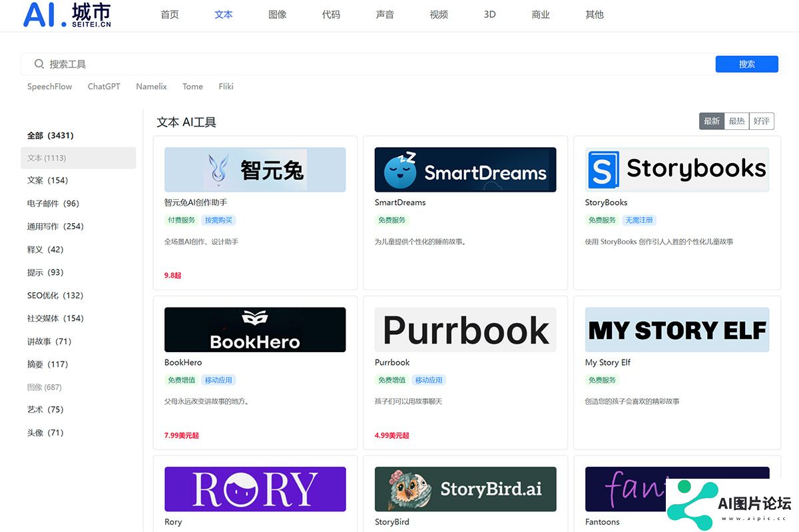Select 文案 (154) subcategory
This screenshot has height=532, width=799.
coord(48,180)
